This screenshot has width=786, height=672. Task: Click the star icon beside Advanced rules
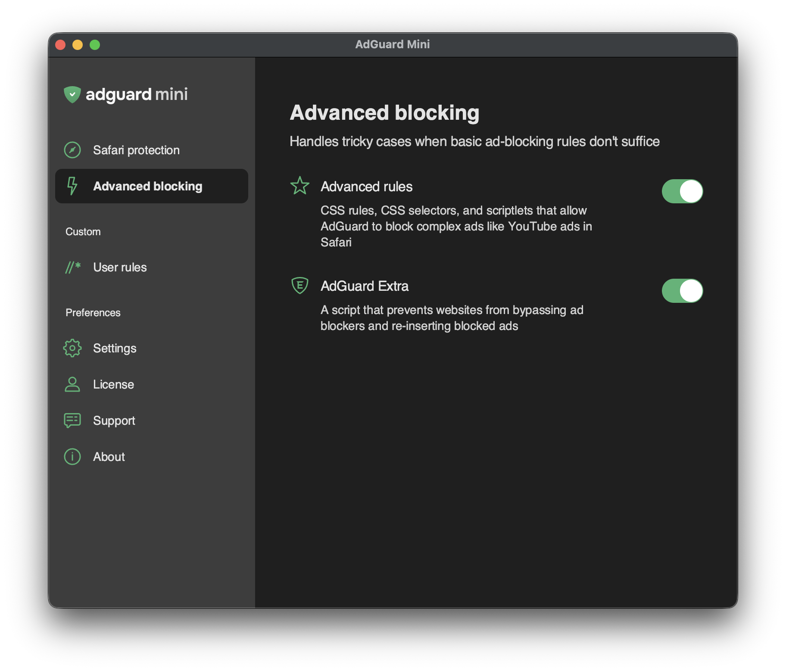click(300, 186)
